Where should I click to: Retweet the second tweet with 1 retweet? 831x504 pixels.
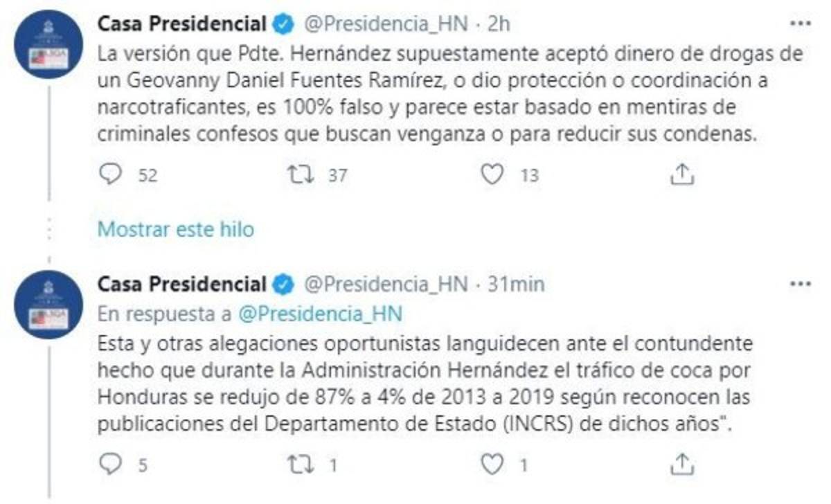[301, 464]
